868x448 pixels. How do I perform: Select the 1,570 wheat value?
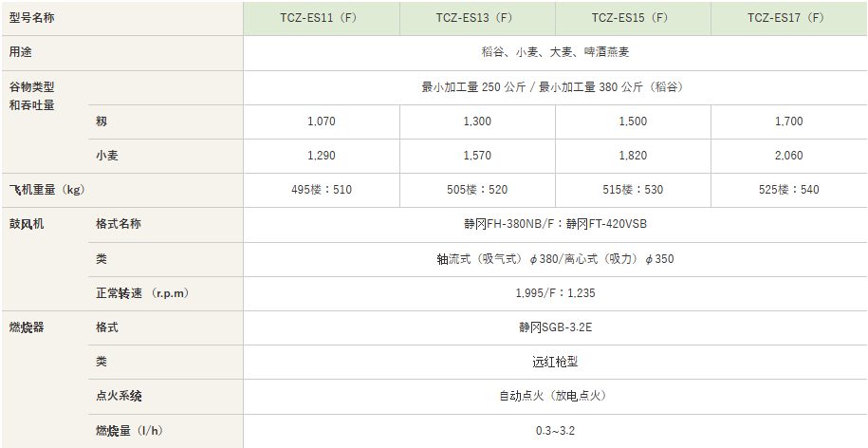click(x=477, y=156)
